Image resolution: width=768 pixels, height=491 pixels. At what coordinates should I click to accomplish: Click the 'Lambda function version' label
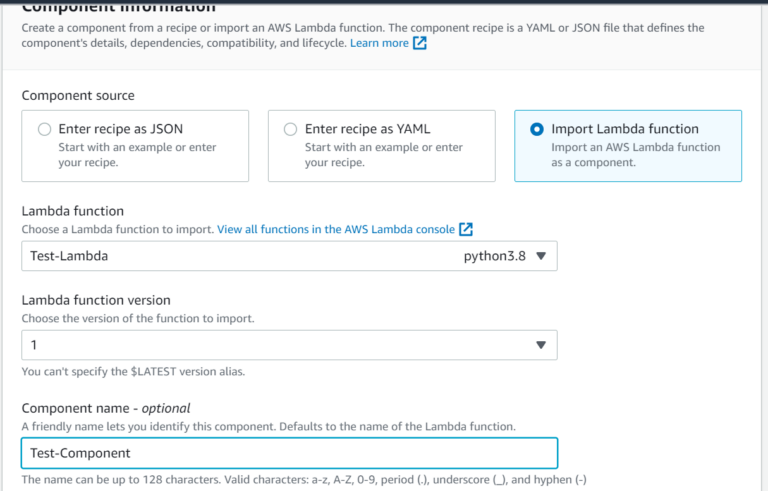pyautogui.click(x=96, y=300)
